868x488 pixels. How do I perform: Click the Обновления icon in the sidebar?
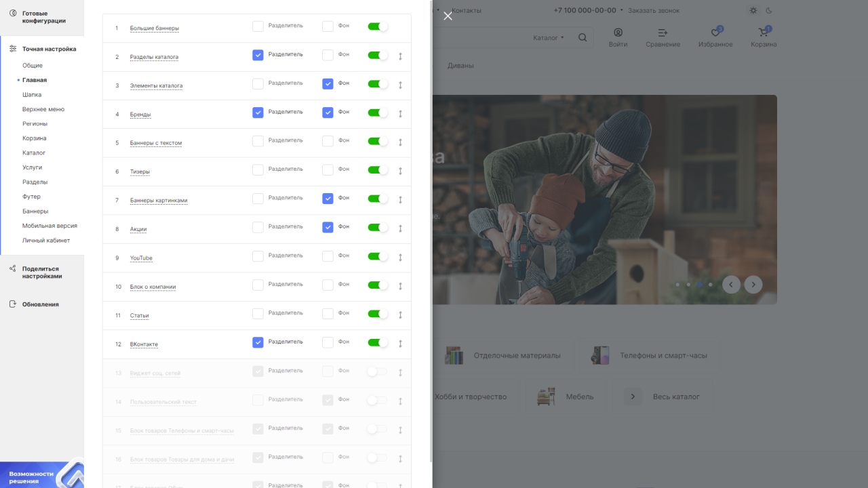click(12, 304)
